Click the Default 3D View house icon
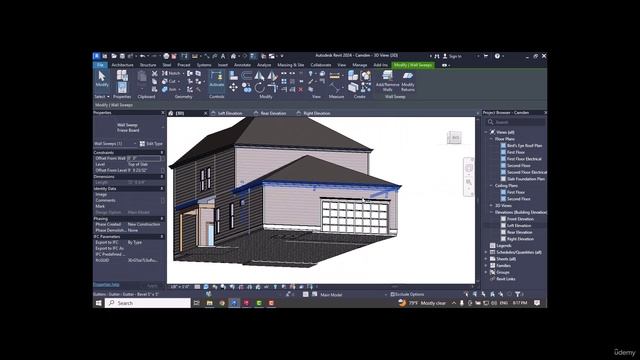The width and height of the screenshot is (640, 360). (x=233, y=56)
